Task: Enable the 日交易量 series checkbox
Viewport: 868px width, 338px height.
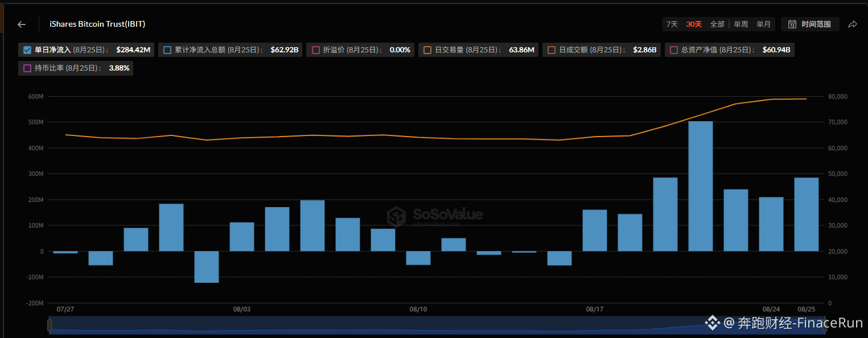Action: pyautogui.click(x=427, y=50)
